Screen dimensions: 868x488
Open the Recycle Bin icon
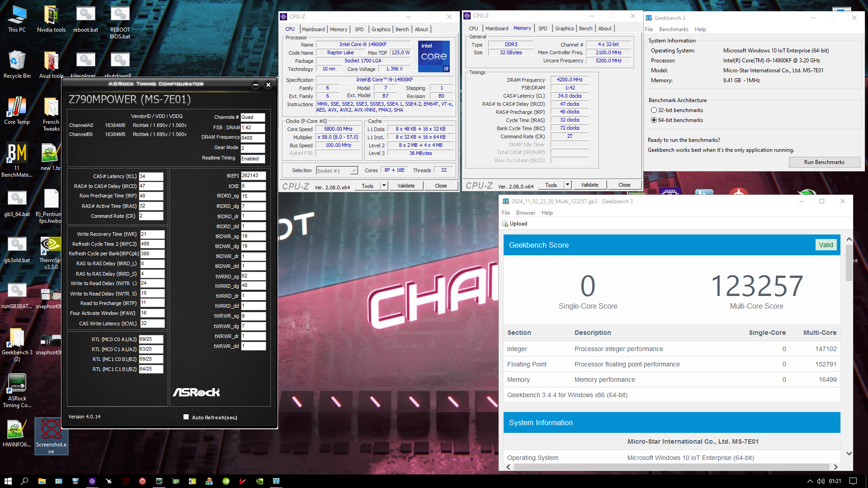pos(17,65)
